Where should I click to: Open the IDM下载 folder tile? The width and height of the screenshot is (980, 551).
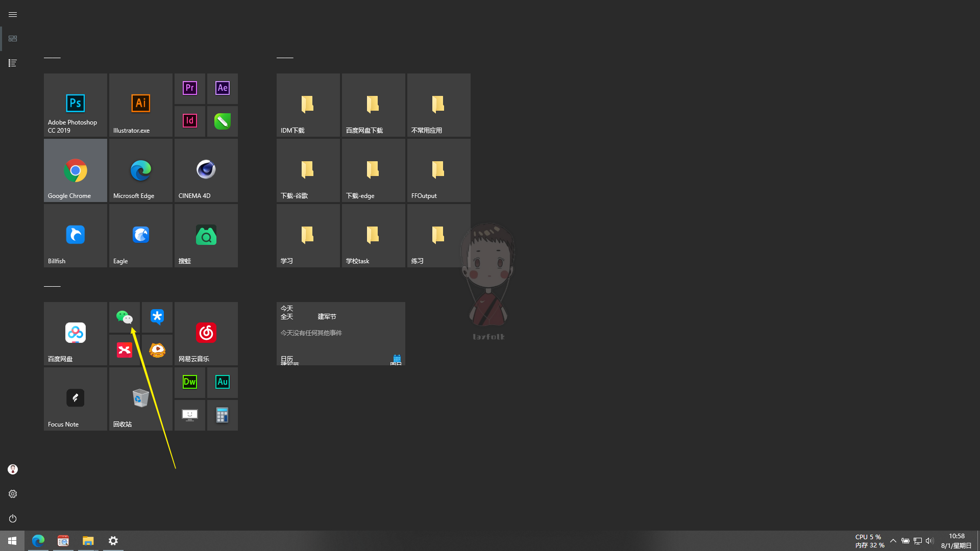(308, 105)
